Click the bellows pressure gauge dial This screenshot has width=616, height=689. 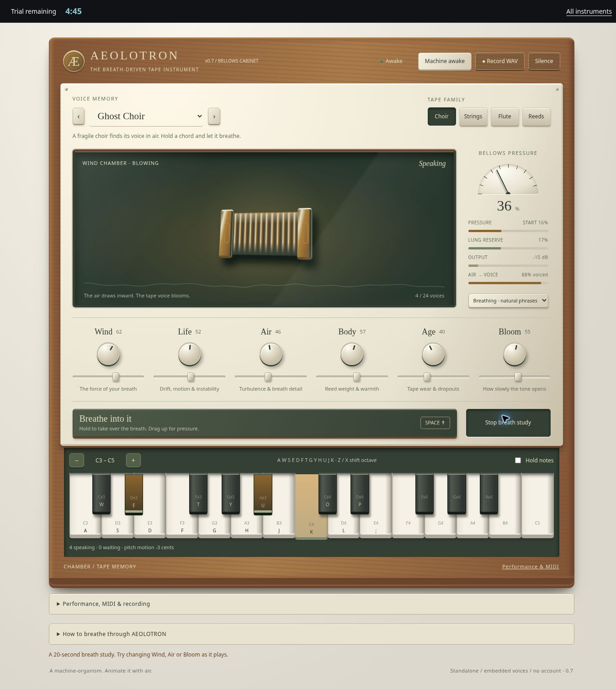click(x=508, y=179)
